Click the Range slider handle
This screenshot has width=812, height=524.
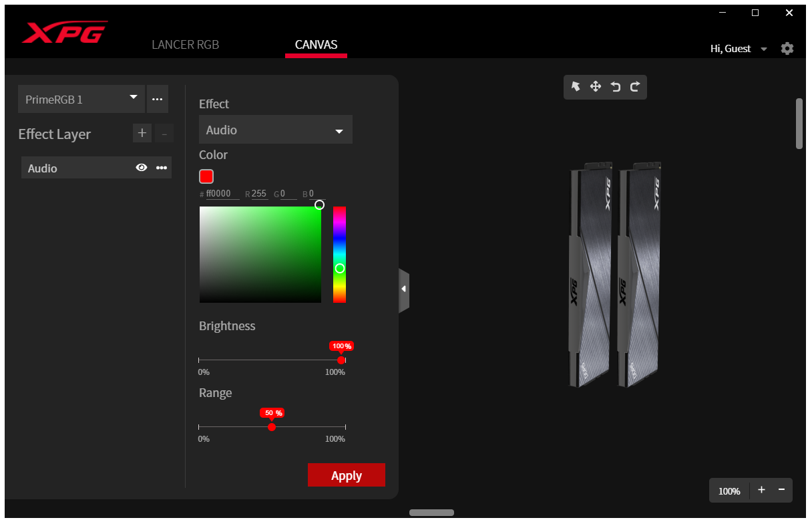point(272,427)
